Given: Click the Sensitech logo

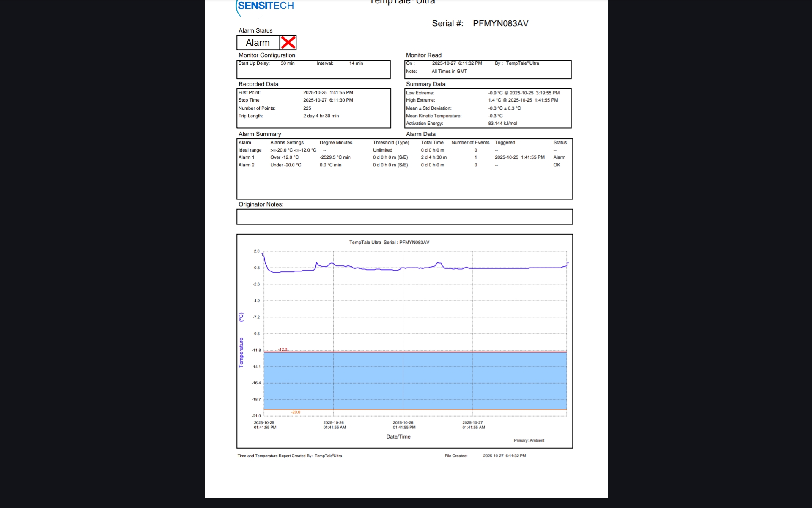Looking at the screenshot, I should 265,6.
